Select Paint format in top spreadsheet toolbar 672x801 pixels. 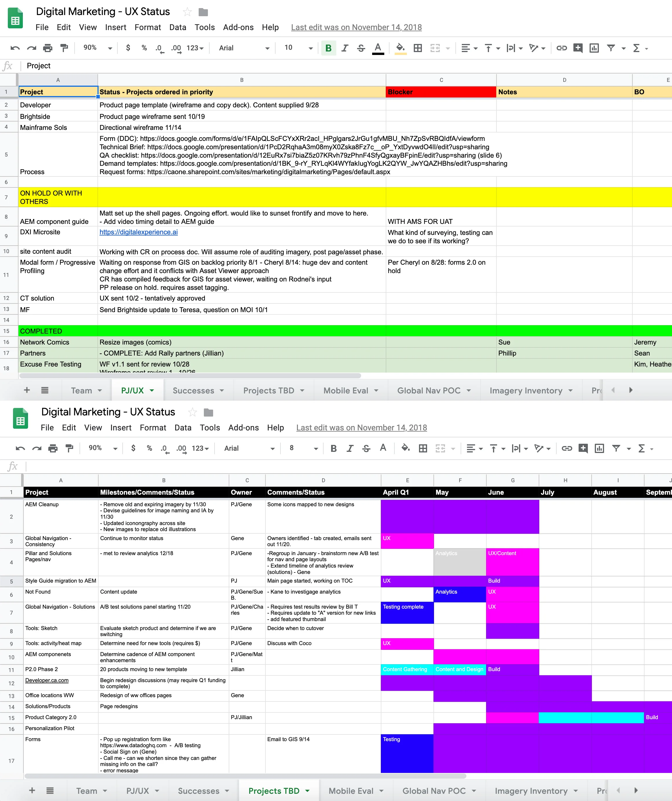64,48
